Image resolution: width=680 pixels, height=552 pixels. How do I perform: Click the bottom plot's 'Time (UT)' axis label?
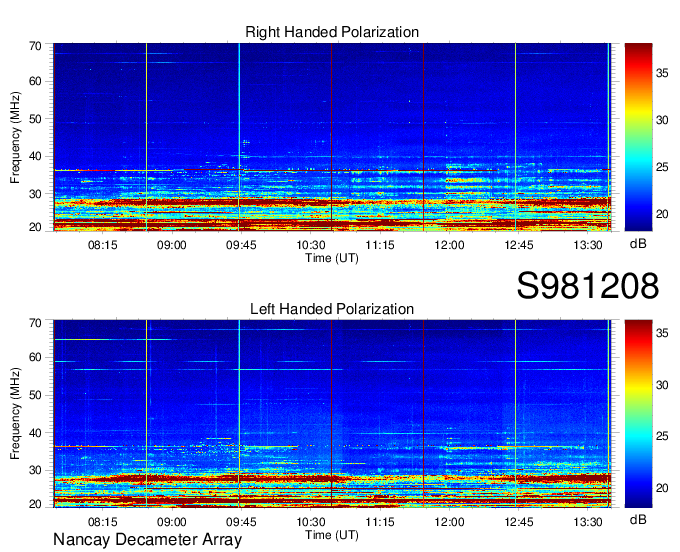[332, 535]
